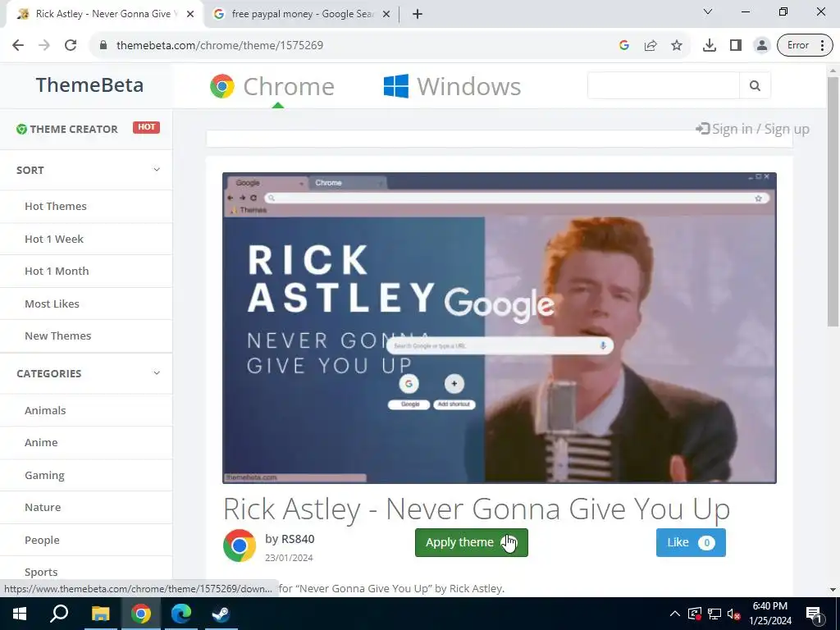This screenshot has width=840, height=630.
Task: Launch Microsoft Edge from the taskbar
Action: tap(181, 614)
